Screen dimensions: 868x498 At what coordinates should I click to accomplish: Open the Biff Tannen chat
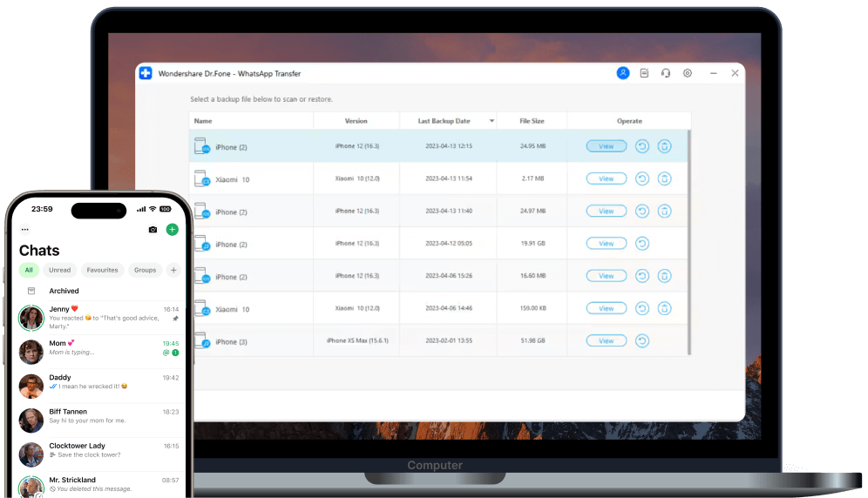pyautogui.click(x=99, y=420)
